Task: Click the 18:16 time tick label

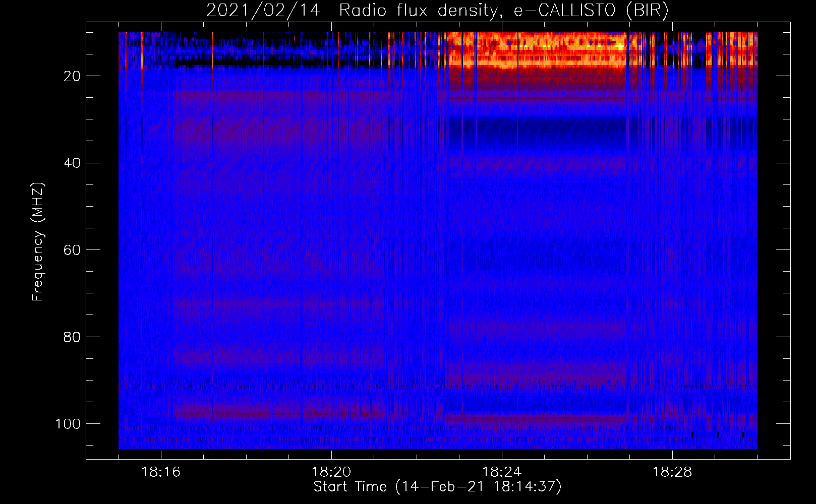Action: coord(161,472)
